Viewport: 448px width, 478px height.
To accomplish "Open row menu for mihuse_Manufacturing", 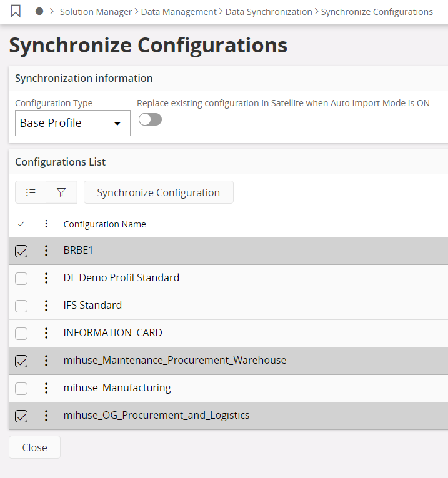I will [46, 388].
